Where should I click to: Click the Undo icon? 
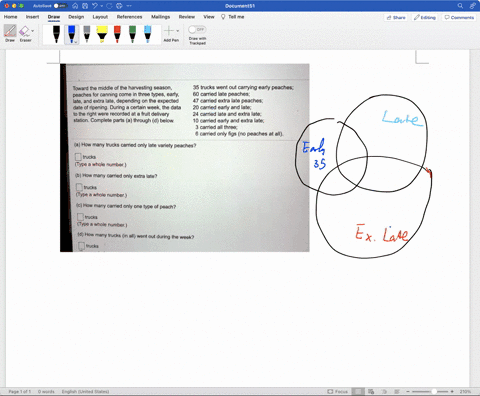[95, 6]
